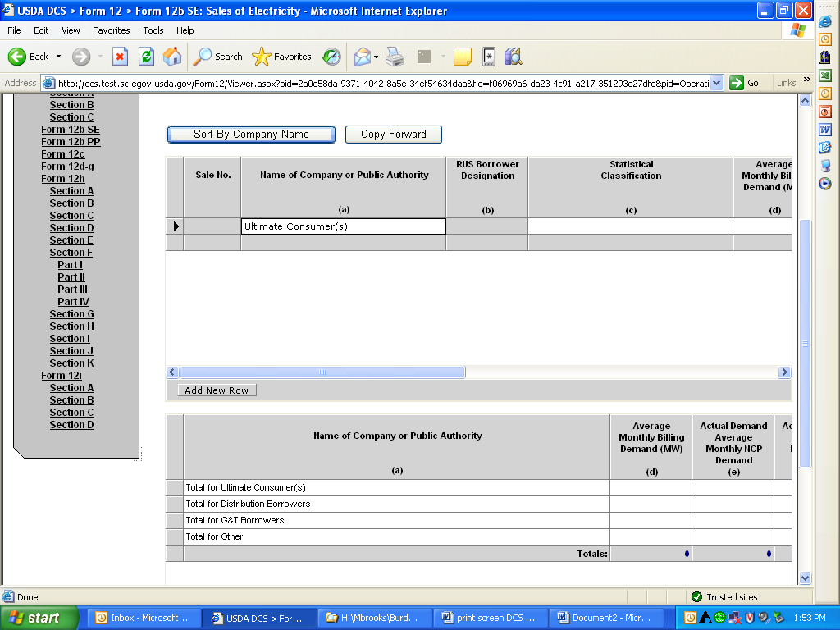Go to the Home page icon
840x630 pixels.
(x=172, y=57)
